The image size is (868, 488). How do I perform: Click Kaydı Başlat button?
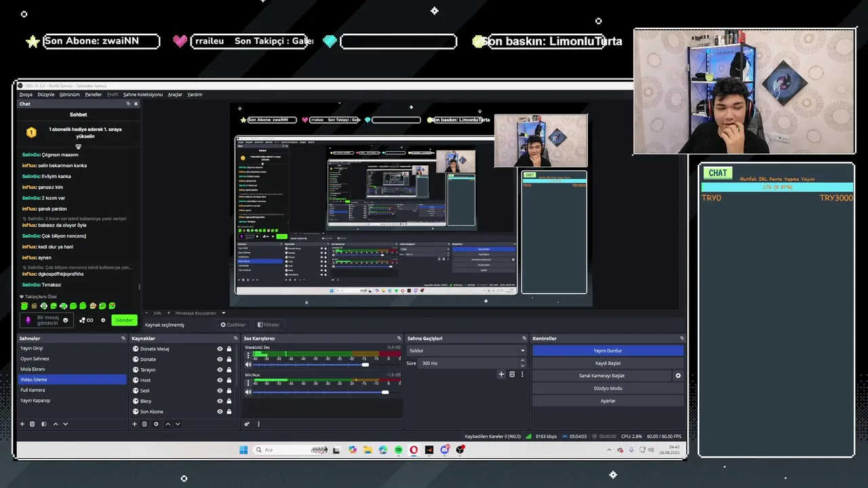click(x=608, y=363)
